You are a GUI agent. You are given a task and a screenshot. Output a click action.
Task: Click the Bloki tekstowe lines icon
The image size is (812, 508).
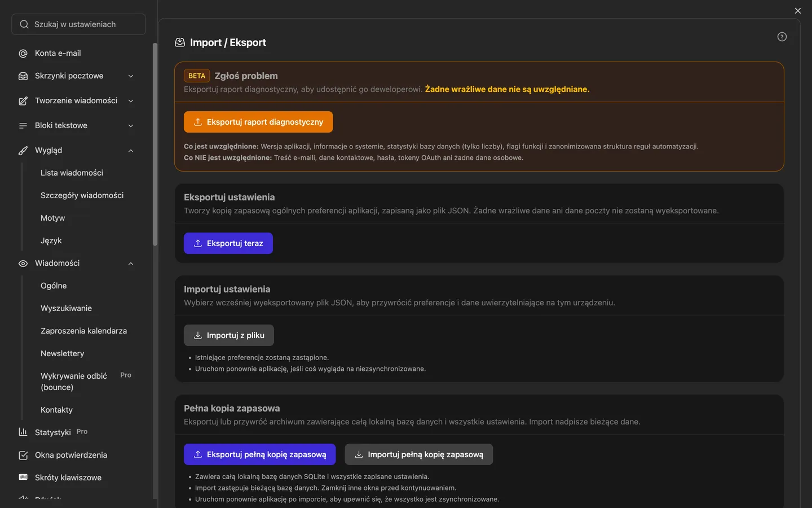pos(23,125)
